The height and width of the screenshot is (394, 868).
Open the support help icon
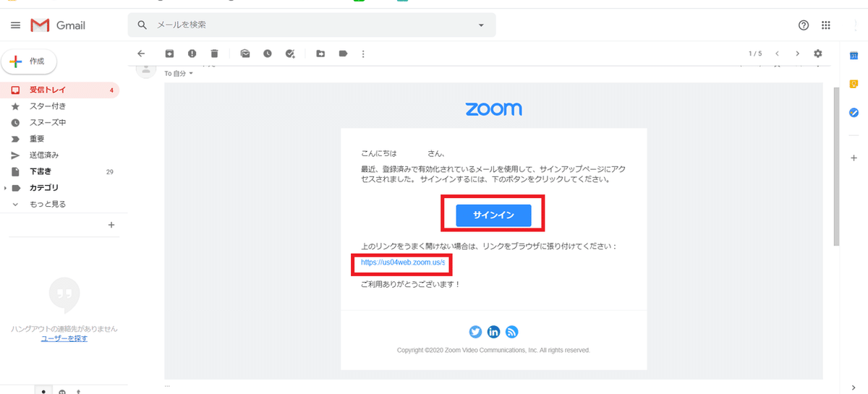[804, 25]
